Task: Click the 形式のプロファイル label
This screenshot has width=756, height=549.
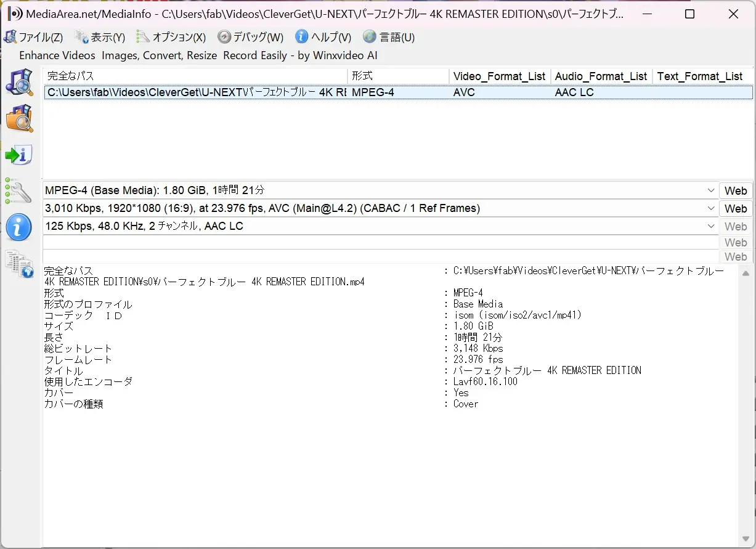Action: click(x=88, y=304)
